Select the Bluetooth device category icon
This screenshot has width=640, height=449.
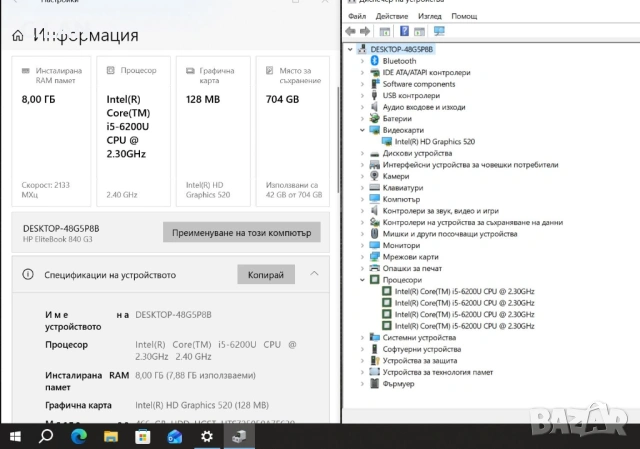click(x=374, y=61)
